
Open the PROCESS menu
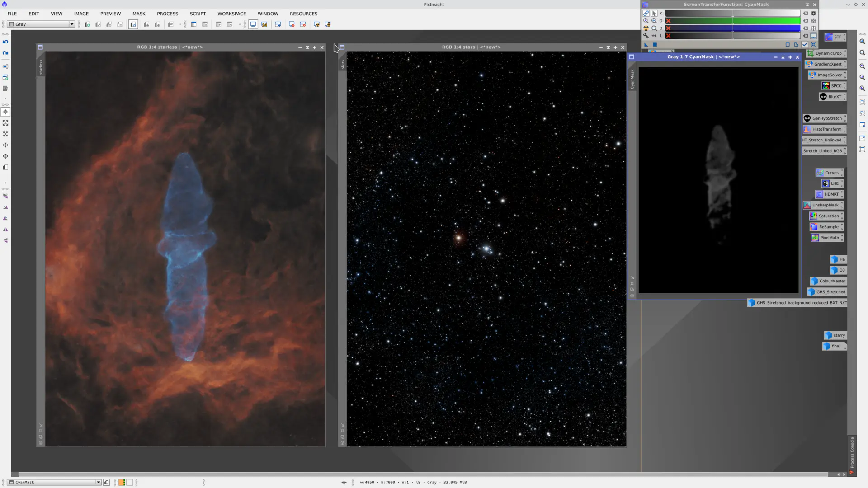pos(167,14)
